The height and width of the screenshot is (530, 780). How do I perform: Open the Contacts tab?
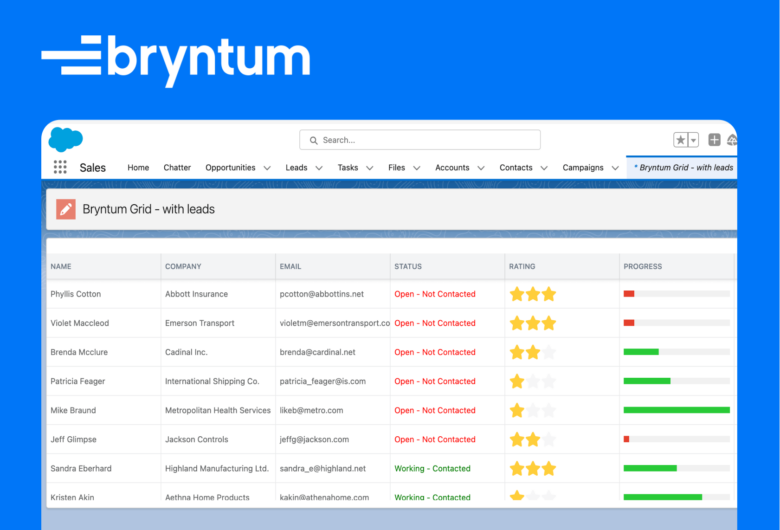click(516, 168)
